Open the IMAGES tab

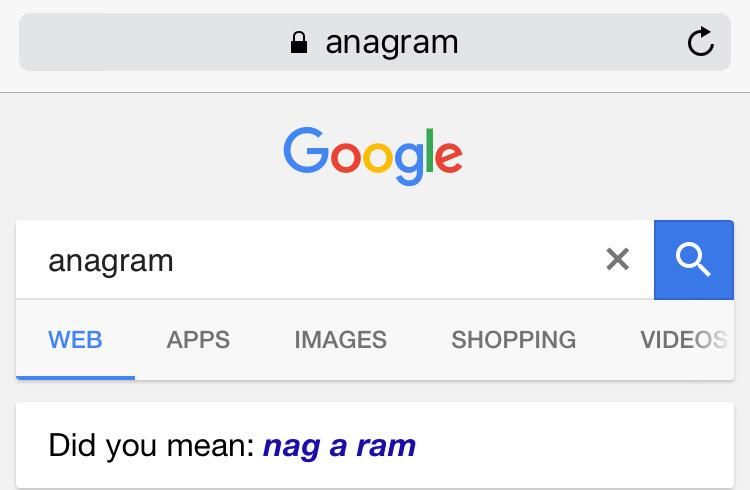click(x=340, y=340)
